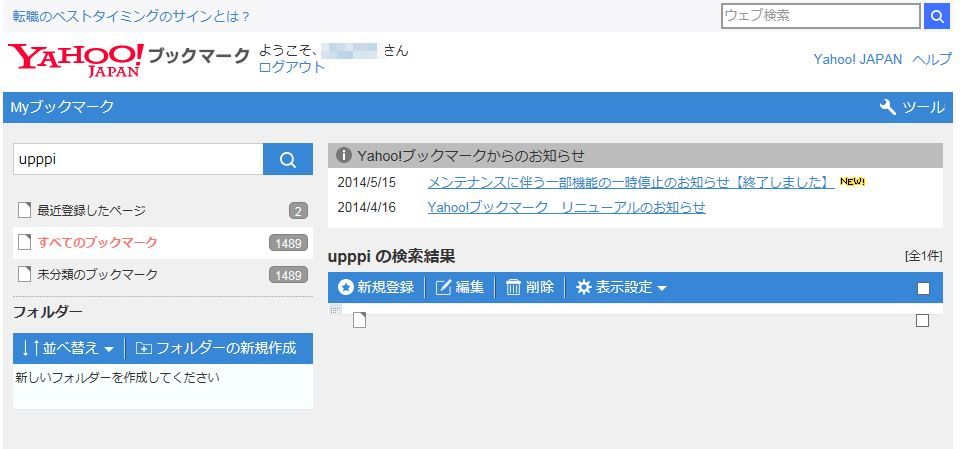Click the info icon in お知らせ header
965x449 pixels.
343,156
